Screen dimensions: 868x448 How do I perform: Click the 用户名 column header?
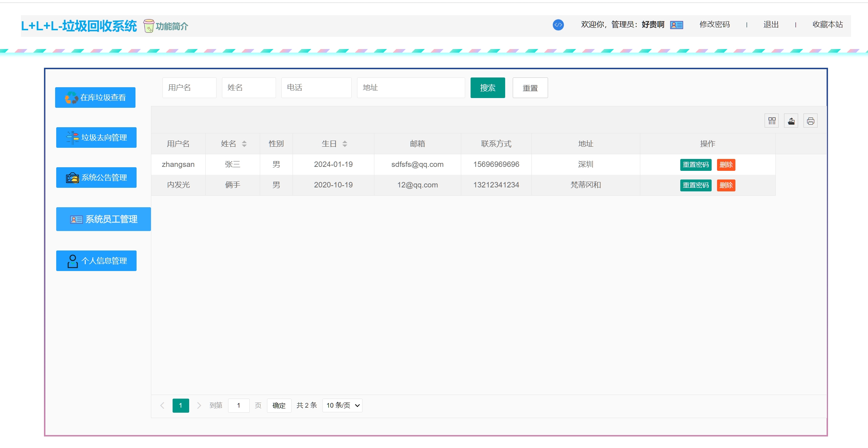[x=178, y=144]
